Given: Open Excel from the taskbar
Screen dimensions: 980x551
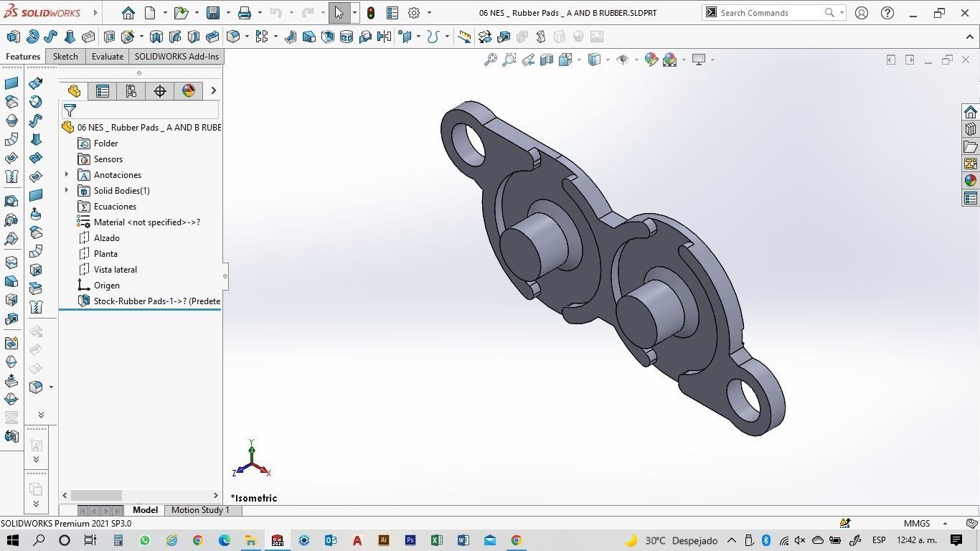Looking at the screenshot, I should 436,540.
